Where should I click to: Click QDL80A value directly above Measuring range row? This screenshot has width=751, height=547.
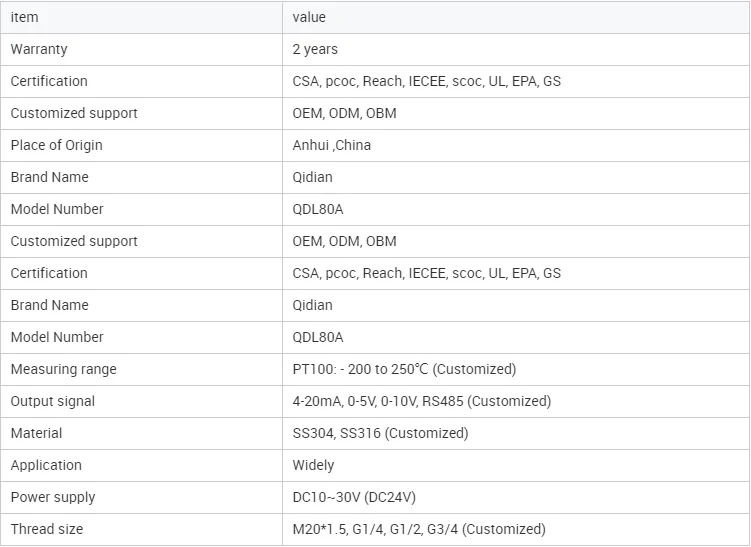[318, 337]
